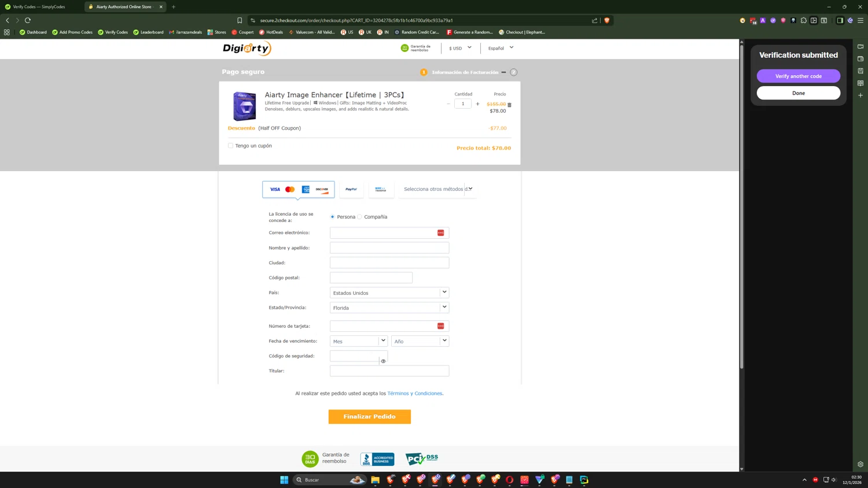
Task: Open the purple A extension
Action: click(x=763, y=20)
